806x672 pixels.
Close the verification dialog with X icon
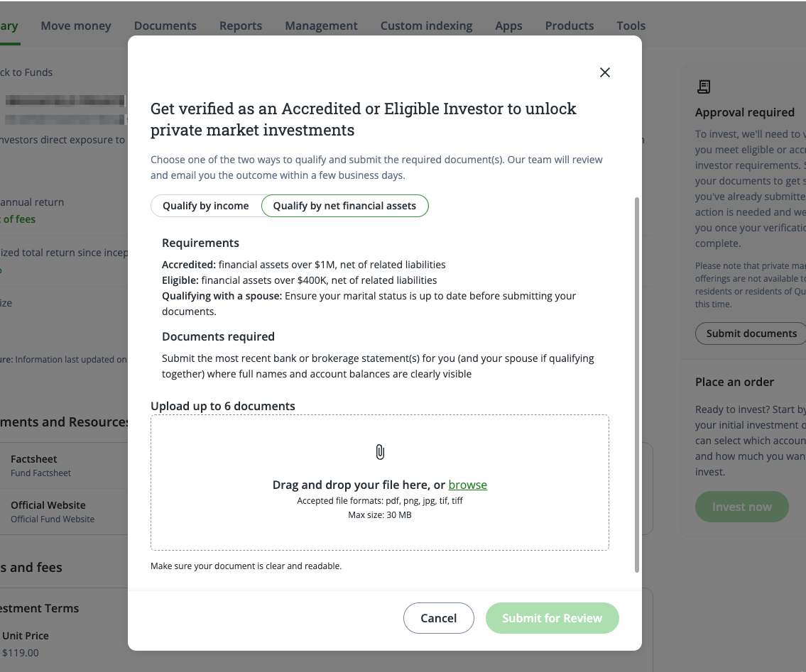pos(605,72)
